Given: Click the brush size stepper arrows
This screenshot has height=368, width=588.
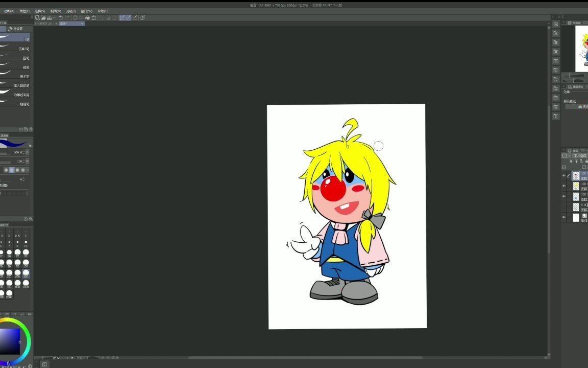Looking at the screenshot, I should point(23,152).
